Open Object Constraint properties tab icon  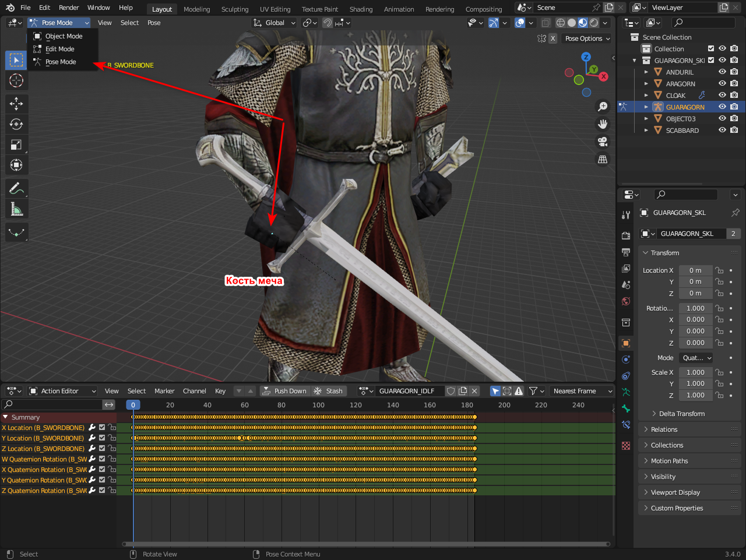click(626, 376)
